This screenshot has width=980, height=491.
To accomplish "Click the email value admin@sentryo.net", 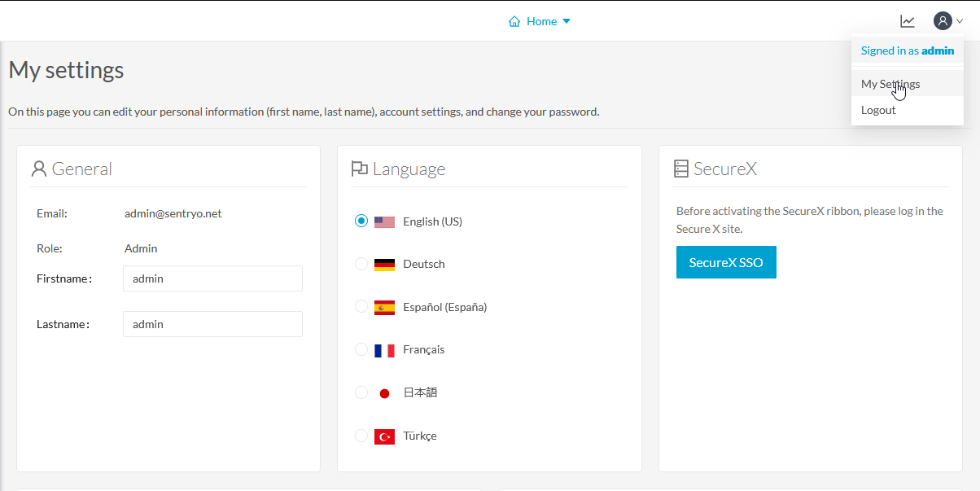I will [173, 214].
